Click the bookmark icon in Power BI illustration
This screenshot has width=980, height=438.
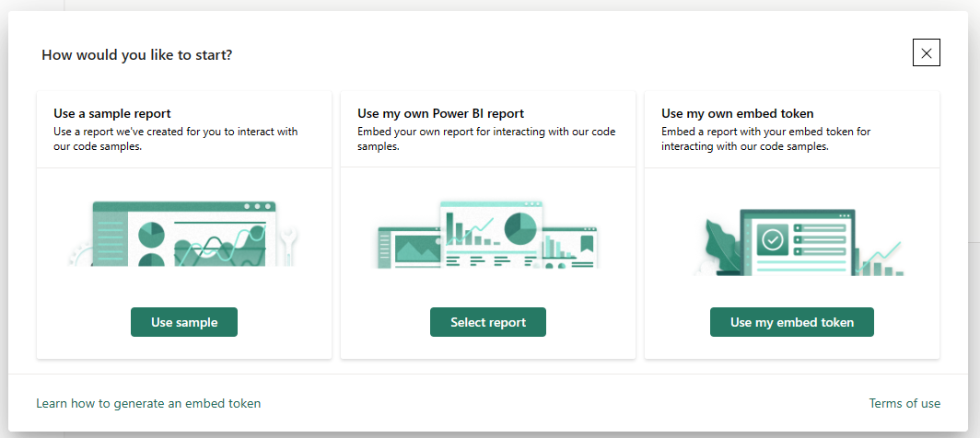tap(586, 243)
